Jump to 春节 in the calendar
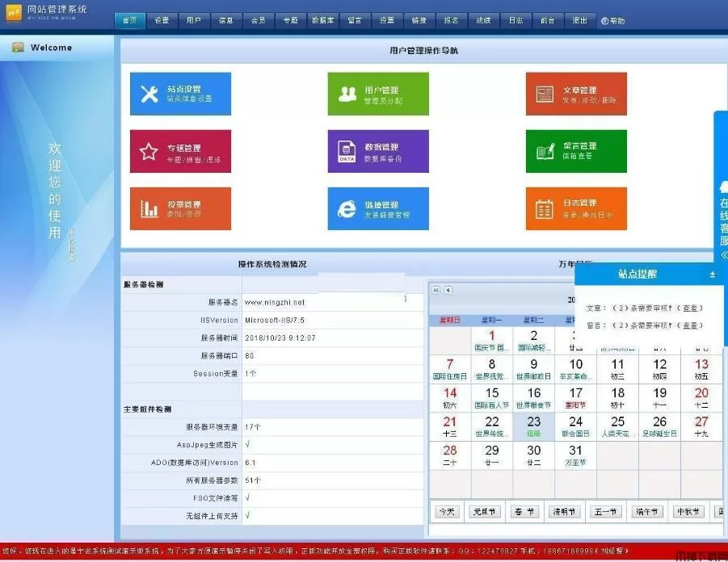The image size is (728, 562). click(525, 512)
